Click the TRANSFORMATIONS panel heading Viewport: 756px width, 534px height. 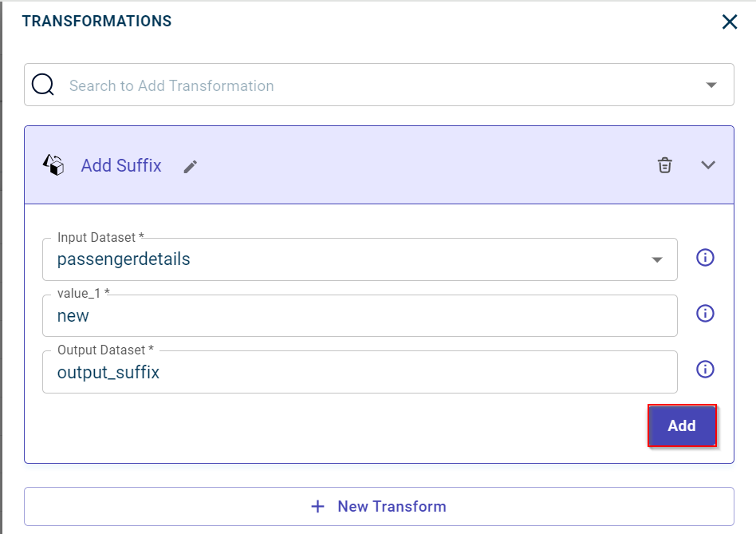click(x=96, y=22)
